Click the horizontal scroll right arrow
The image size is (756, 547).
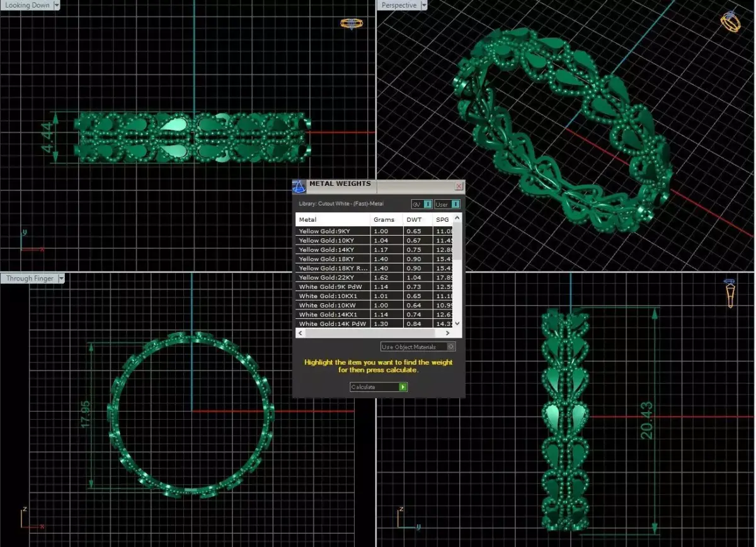point(449,332)
